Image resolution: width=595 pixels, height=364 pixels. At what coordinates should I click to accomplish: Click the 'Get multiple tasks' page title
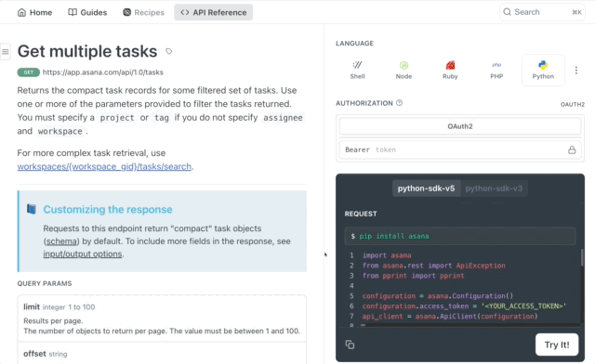pos(87,51)
